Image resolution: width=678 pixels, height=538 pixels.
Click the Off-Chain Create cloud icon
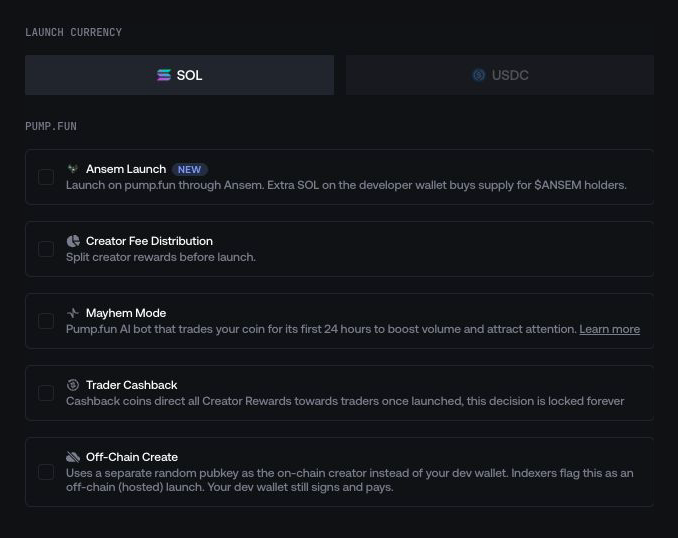tap(73, 457)
